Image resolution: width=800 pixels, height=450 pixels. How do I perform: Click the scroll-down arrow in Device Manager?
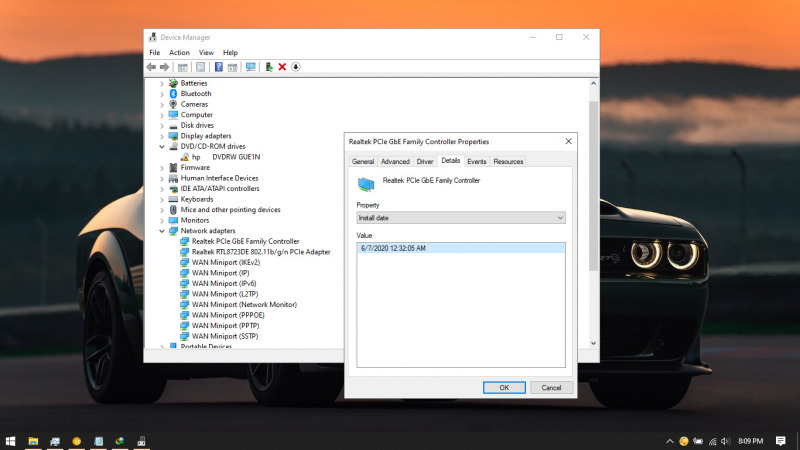[x=593, y=343]
